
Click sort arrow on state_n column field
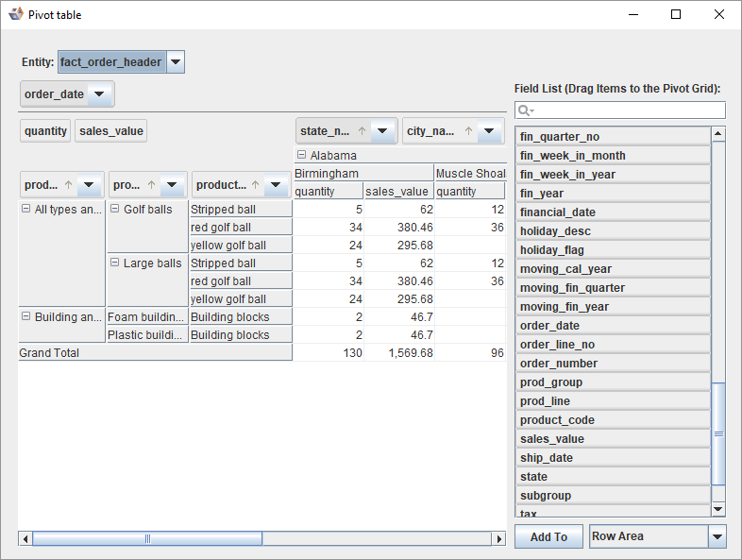click(362, 131)
